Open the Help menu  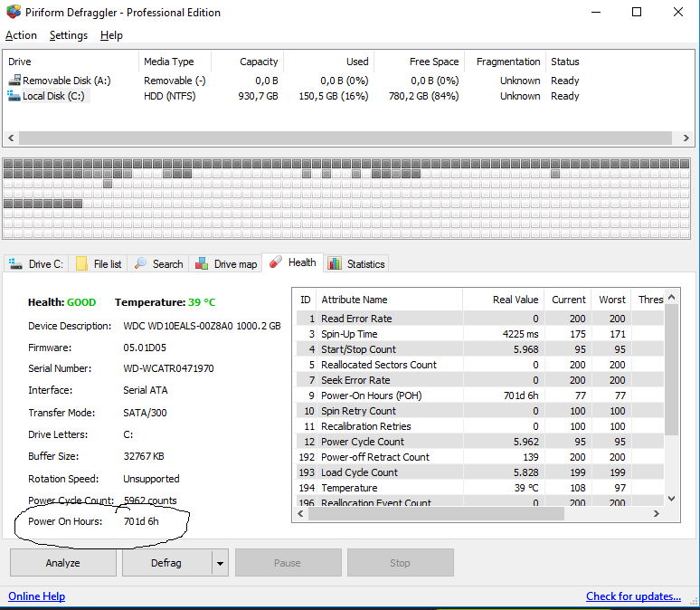click(x=111, y=35)
